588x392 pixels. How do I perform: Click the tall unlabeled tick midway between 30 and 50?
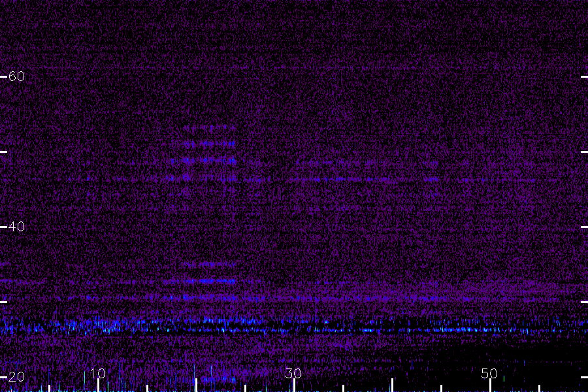[x=392, y=385]
